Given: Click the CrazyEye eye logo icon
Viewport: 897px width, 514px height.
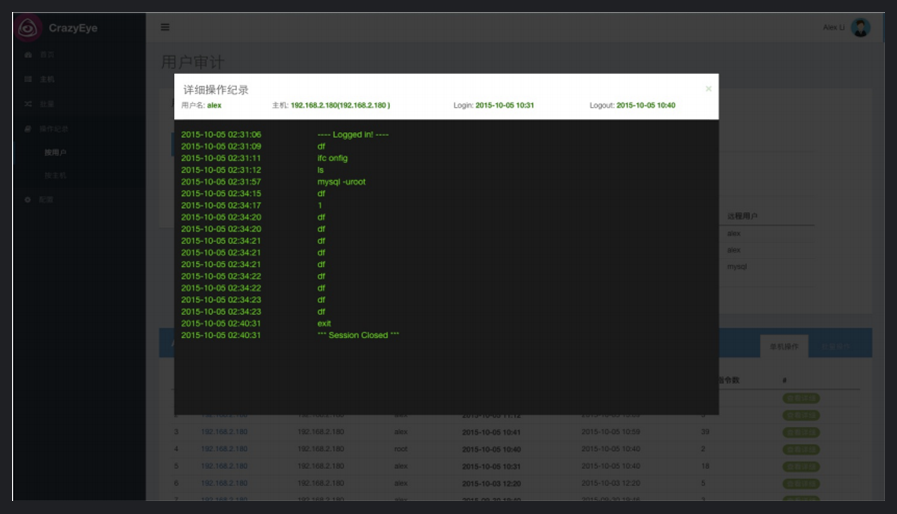Looking at the screenshot, I should (x=28, y=28).
